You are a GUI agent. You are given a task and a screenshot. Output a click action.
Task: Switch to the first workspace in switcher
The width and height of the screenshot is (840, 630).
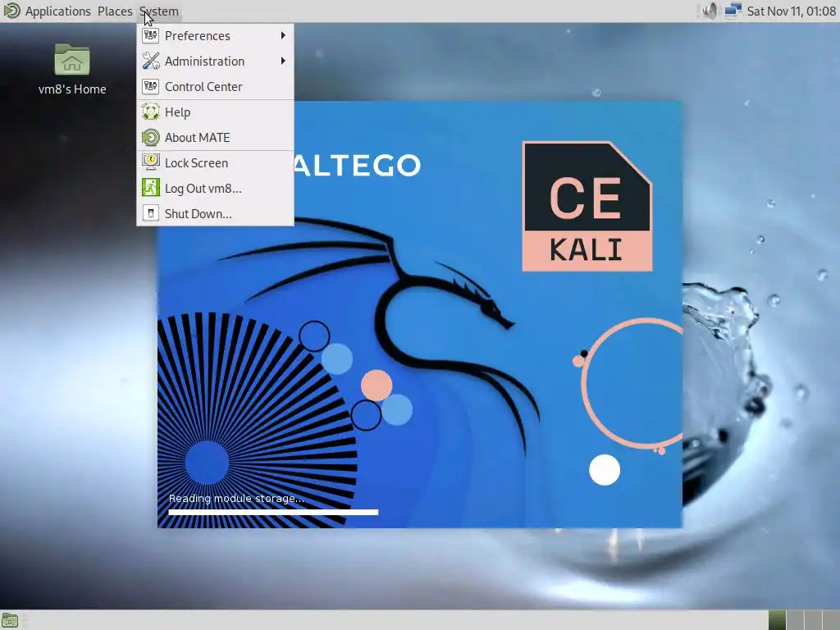point(777,620)
